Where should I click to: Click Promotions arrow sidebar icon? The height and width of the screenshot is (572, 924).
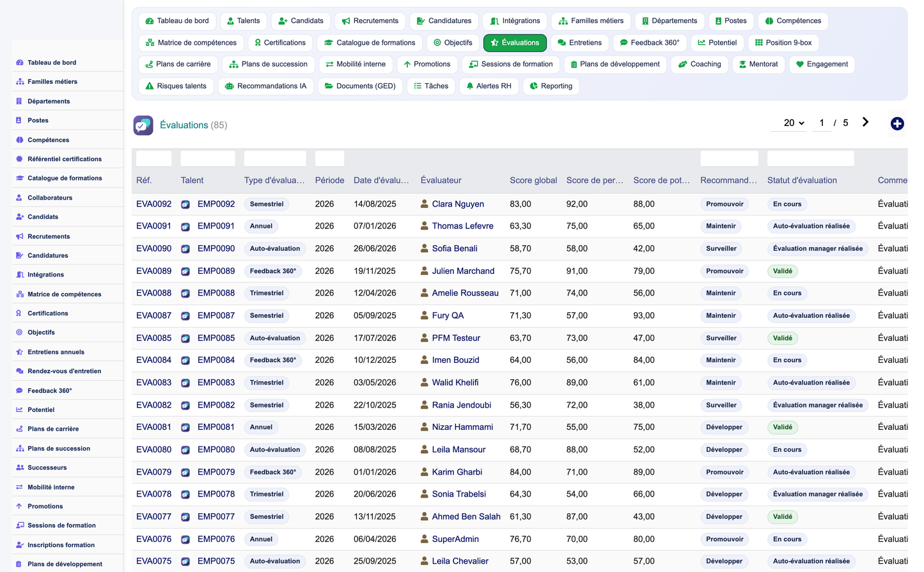19,507
